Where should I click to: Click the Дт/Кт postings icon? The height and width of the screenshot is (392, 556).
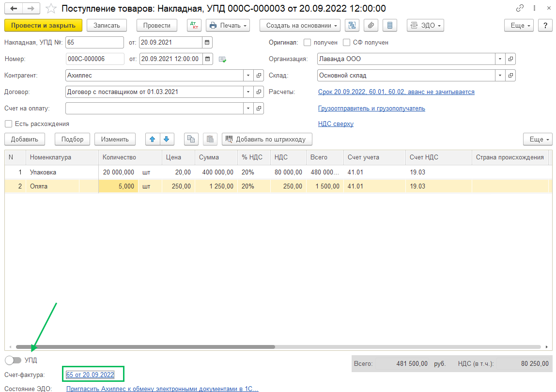tap(194, 25)
